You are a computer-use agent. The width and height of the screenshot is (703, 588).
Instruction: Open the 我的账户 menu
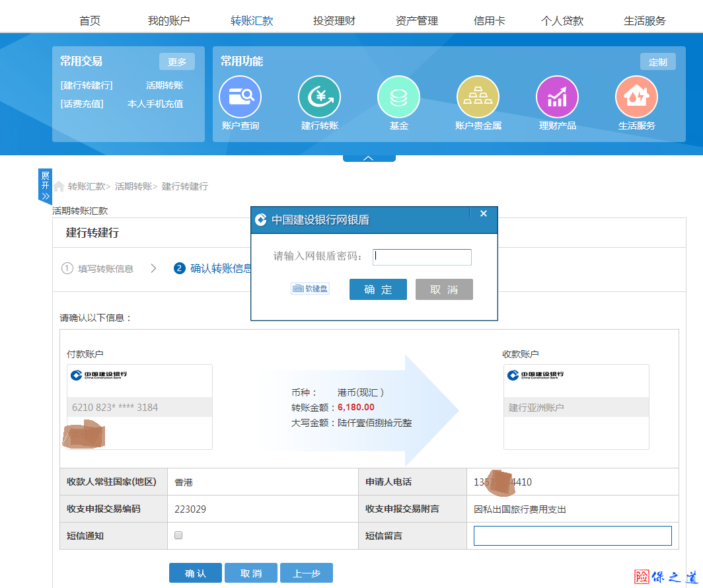(169, 20)
